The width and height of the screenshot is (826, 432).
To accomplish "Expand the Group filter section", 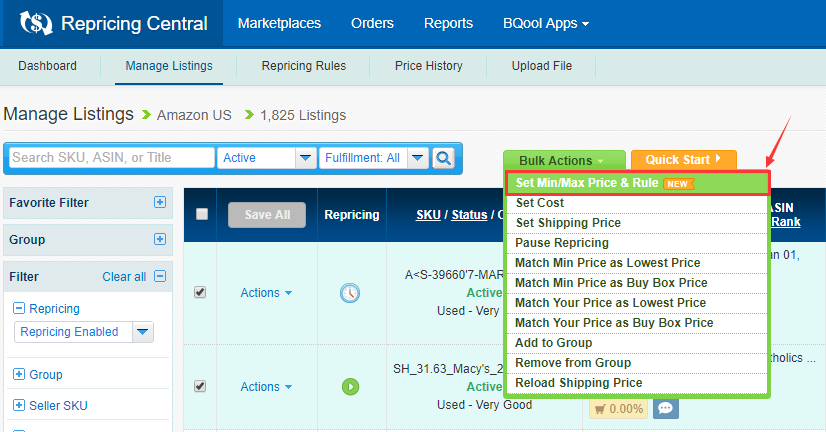I will coord(19,374).
